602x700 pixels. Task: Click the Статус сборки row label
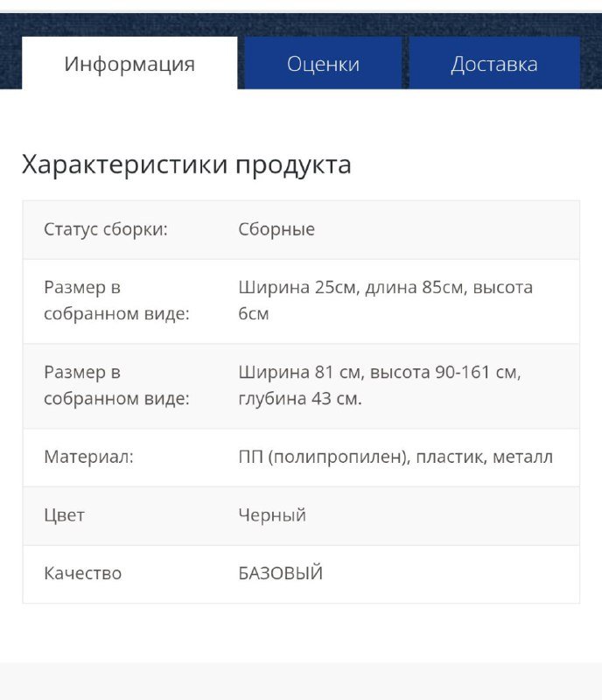tap(100, 229)
